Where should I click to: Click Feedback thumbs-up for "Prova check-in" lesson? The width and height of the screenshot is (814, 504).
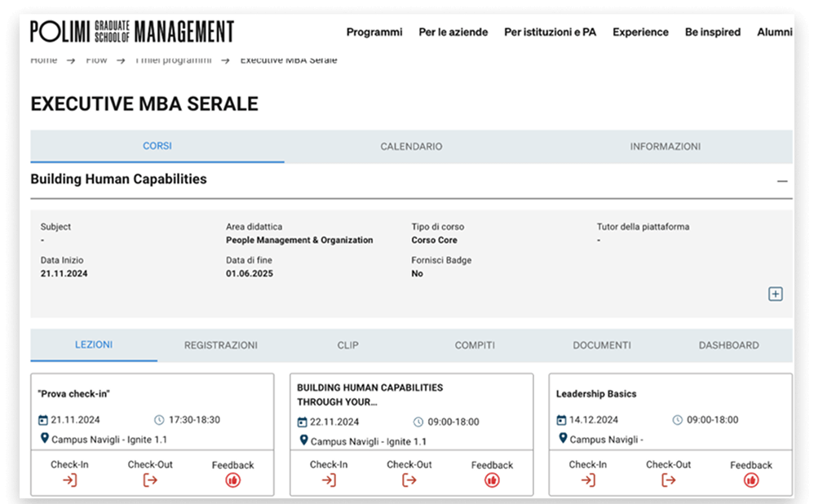[233, 480]
